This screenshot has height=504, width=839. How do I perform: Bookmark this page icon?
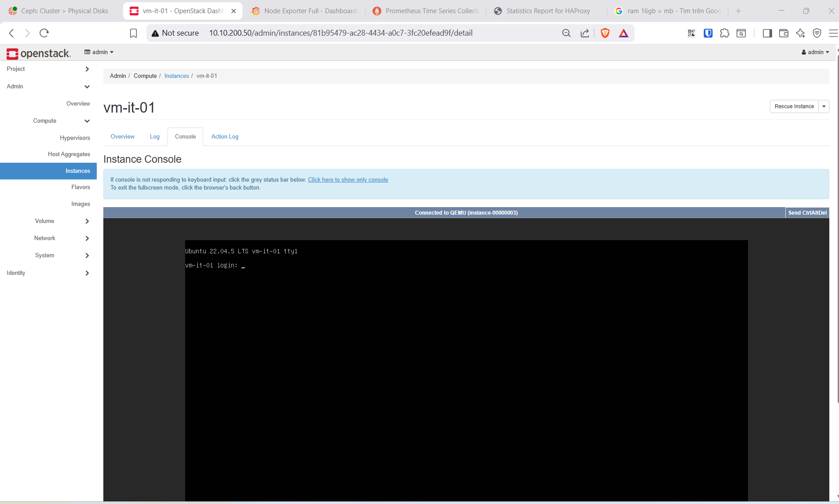click(x=133, y=33)
